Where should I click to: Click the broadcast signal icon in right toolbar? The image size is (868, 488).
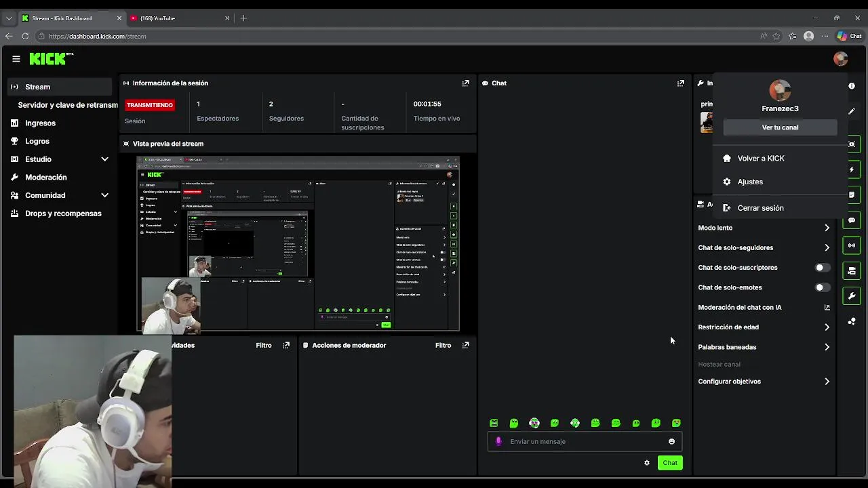pyautogui.click(x=852, y=245)
